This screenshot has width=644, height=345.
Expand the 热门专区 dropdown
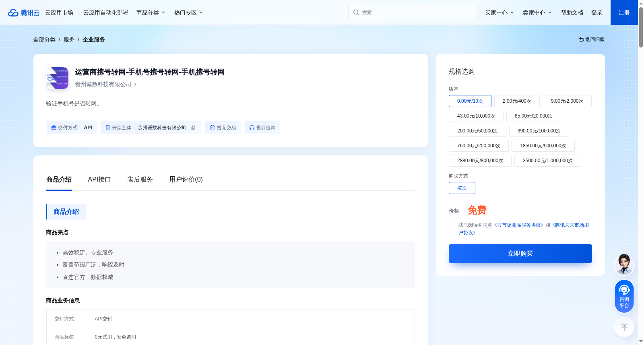[189, 12]
